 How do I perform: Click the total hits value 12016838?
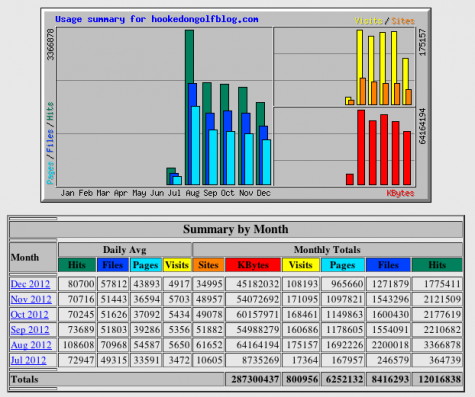[x=437, y=379]
